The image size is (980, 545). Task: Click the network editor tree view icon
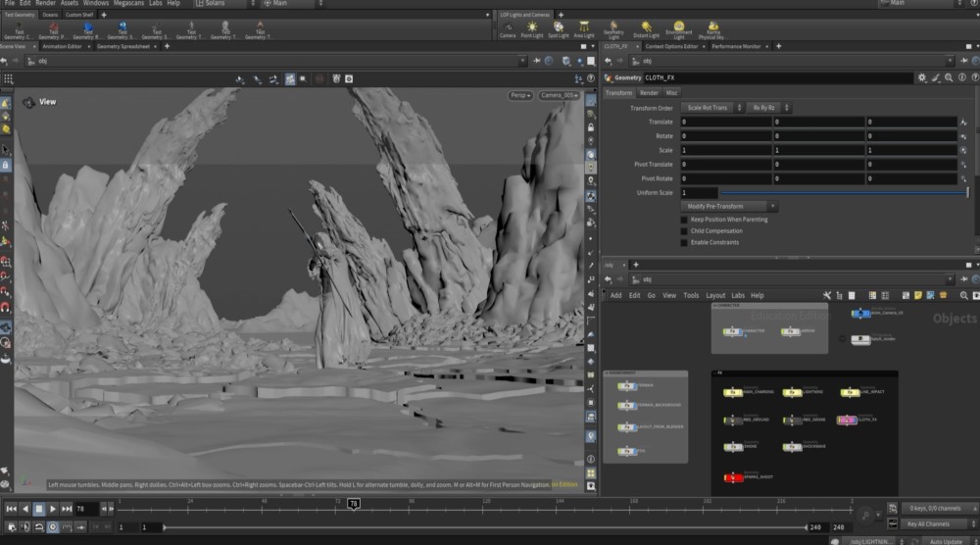(x=840, y=295)
